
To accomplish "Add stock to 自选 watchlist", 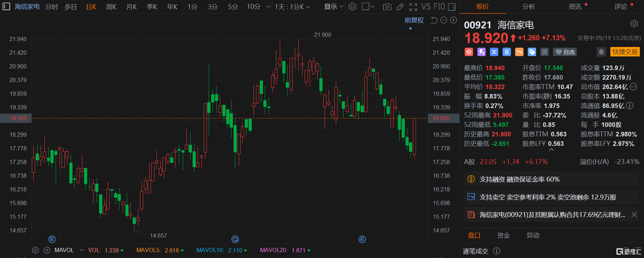I will tap(565, 52).
